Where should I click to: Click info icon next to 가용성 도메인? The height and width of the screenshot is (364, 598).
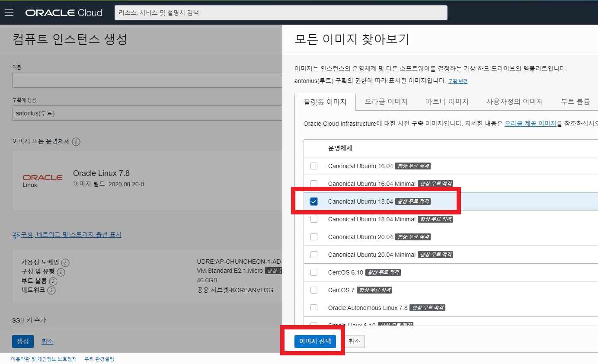pyautogui.click(x=65, y=263)
